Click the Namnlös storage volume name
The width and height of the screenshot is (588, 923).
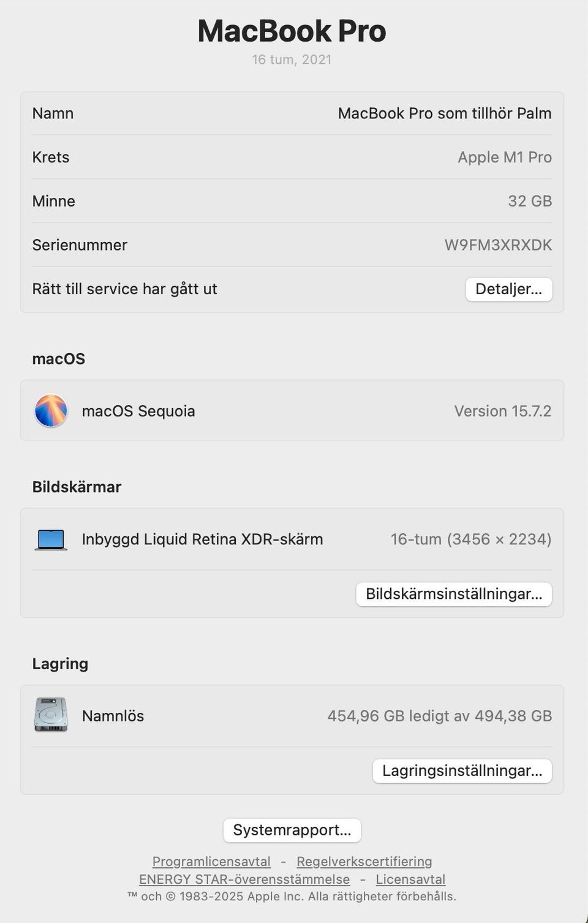click(113, 716)
